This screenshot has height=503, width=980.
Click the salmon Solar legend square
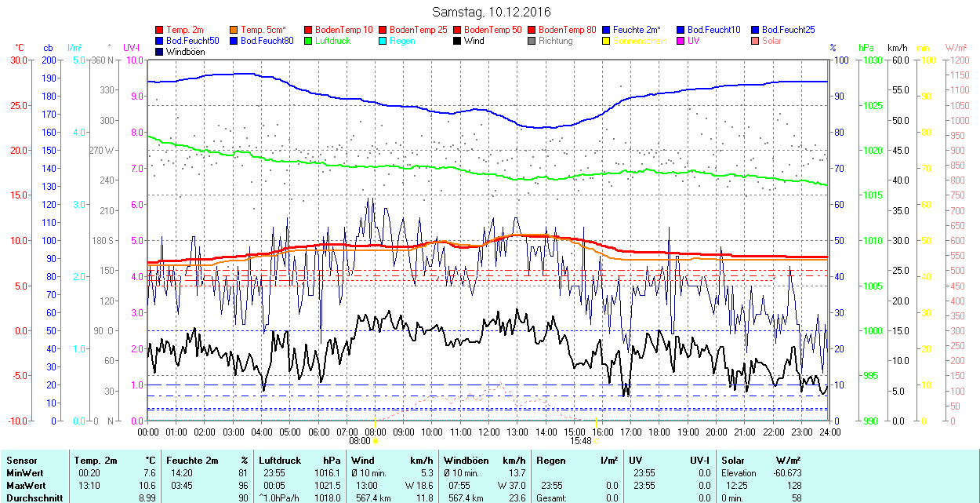pos(756,41)
